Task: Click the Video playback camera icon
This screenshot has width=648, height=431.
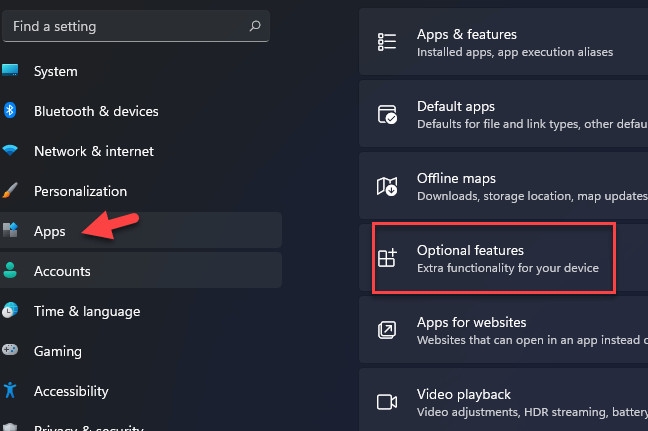Action: (x=387, y=402)
